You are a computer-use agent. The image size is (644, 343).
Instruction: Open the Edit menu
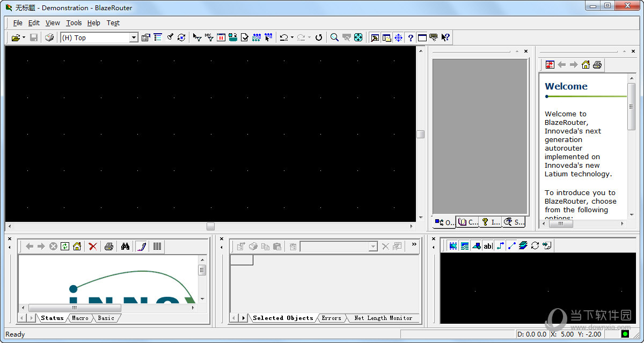point(34,23)
